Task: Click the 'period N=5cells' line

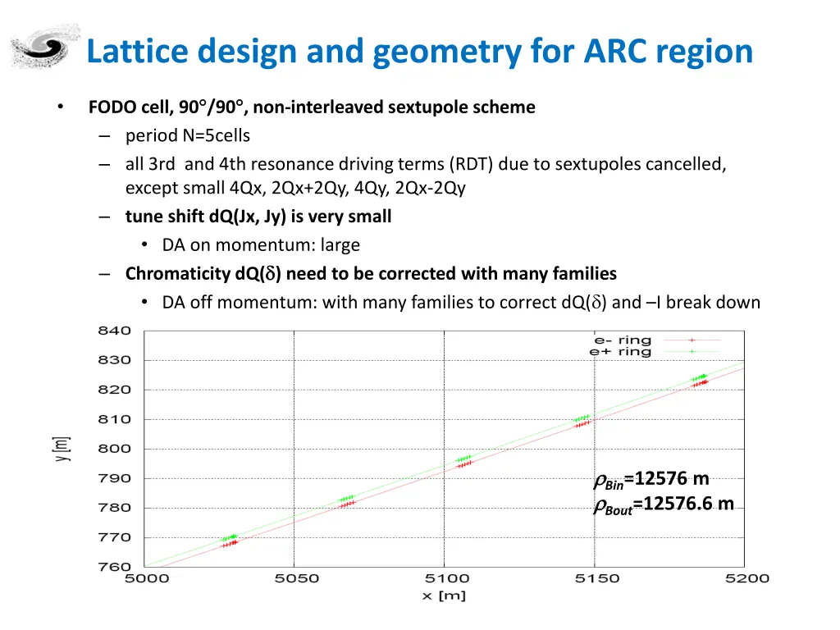Action: pos(188,135)
